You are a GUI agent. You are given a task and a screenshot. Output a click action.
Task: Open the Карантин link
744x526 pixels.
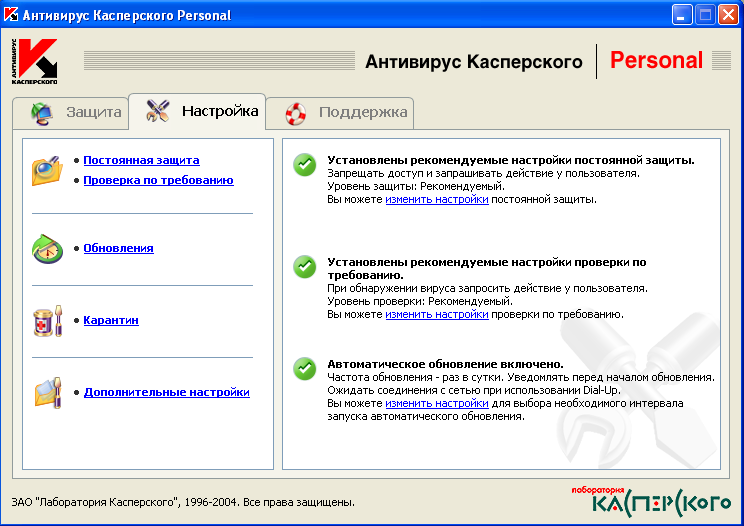111,320
